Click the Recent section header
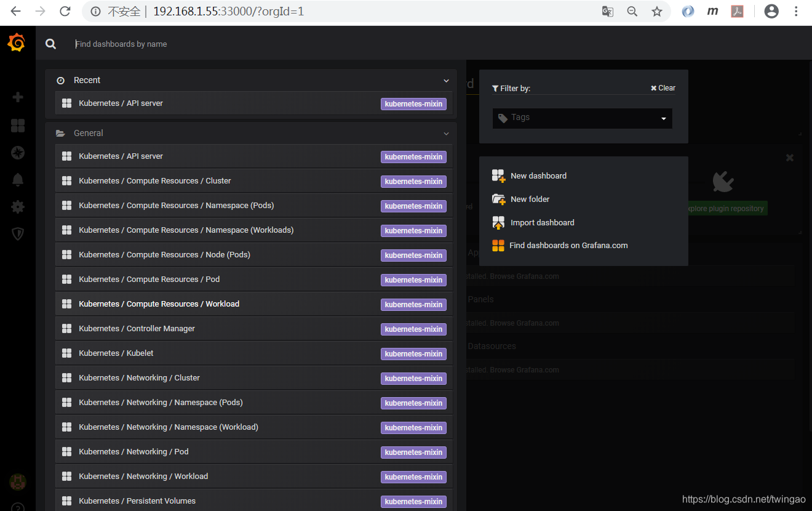Image resolution: width=812 pixels, height=511 pixels. 251,80
